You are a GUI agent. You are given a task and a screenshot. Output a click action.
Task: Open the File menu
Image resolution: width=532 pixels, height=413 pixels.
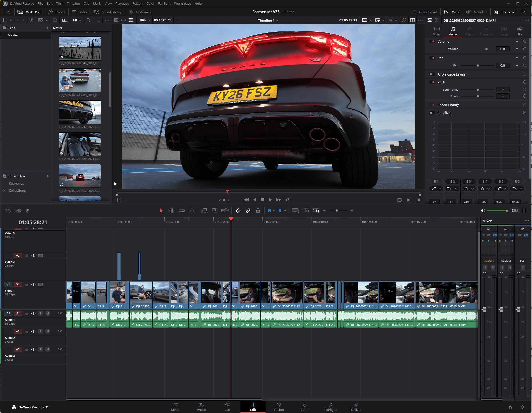(40, 3)
